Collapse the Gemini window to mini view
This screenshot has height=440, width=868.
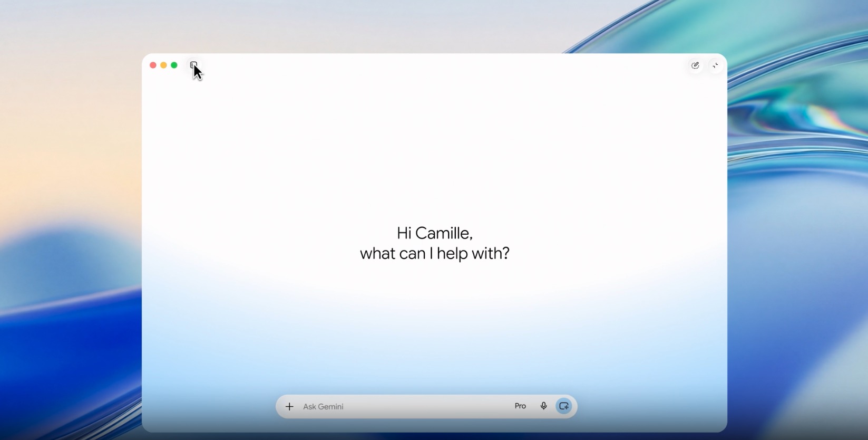pos(715,65)
